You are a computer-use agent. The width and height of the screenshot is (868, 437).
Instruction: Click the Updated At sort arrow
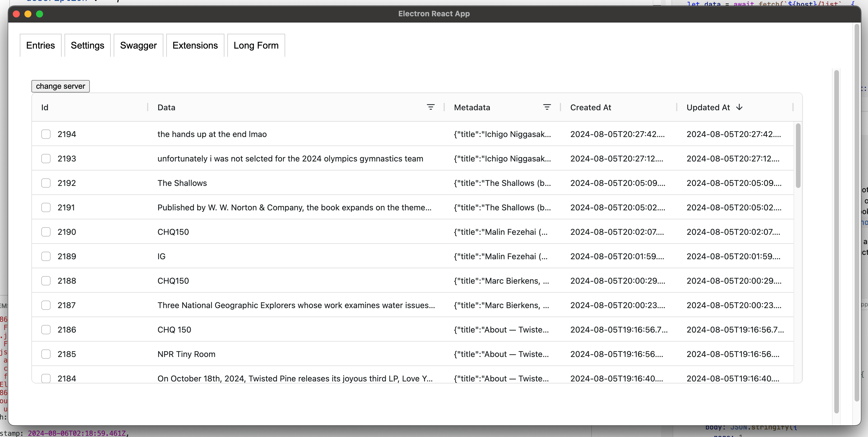(739, 107)
